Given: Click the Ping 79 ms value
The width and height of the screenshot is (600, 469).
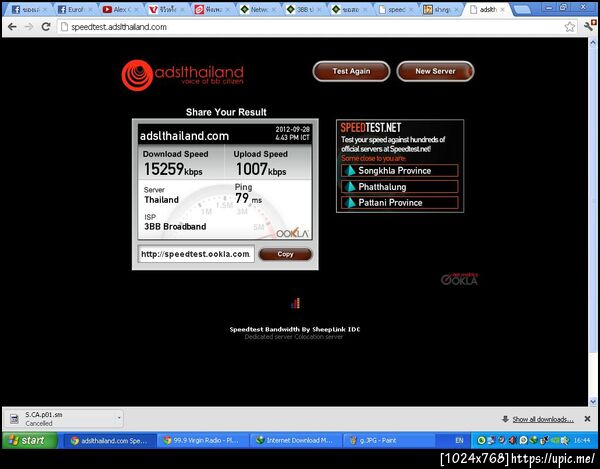Looking at the screenshot, I should tap(248, 199).
